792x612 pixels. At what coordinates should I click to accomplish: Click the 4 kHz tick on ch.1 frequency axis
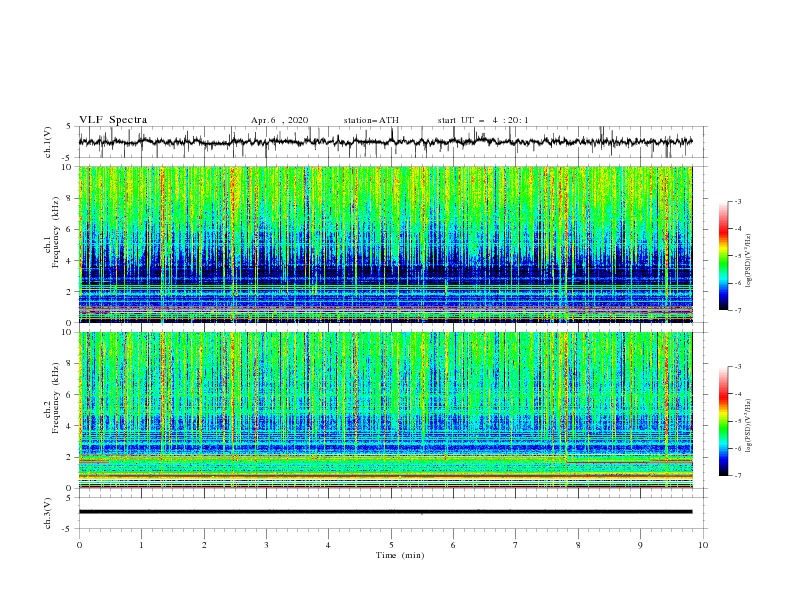click(70, 261)
